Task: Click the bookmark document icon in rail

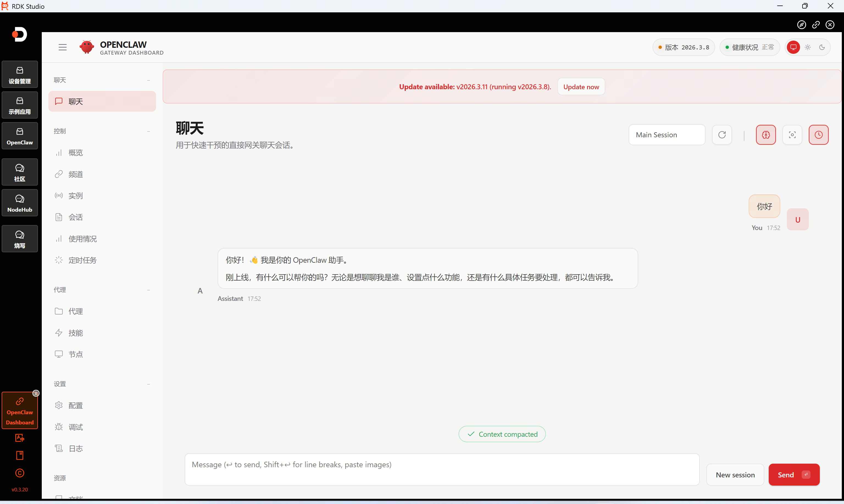Action: click(x=20, y=455)
